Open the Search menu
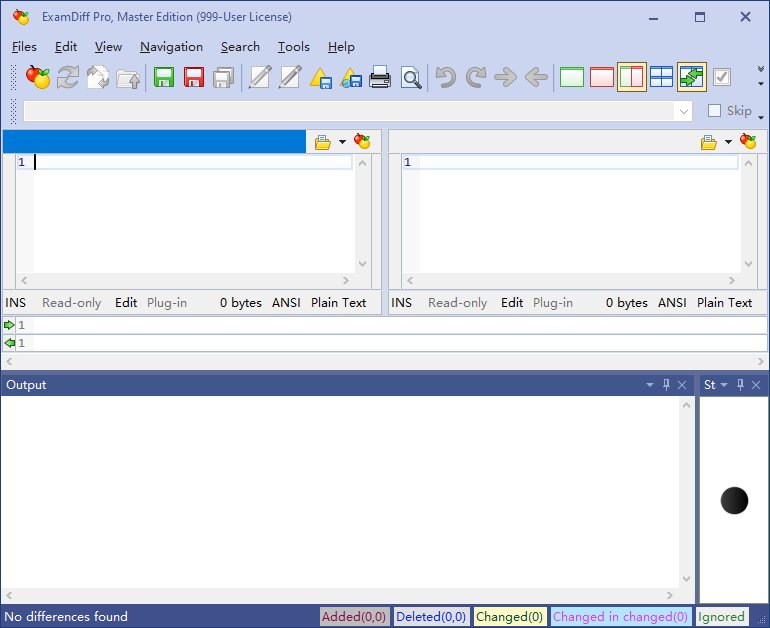770x628 pixels. point(240,47)
